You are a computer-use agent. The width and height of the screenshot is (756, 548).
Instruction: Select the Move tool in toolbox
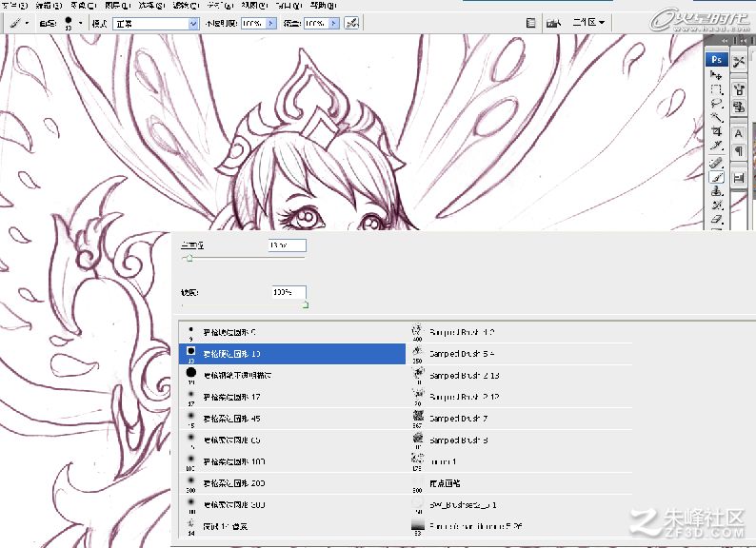click(716, 75)
